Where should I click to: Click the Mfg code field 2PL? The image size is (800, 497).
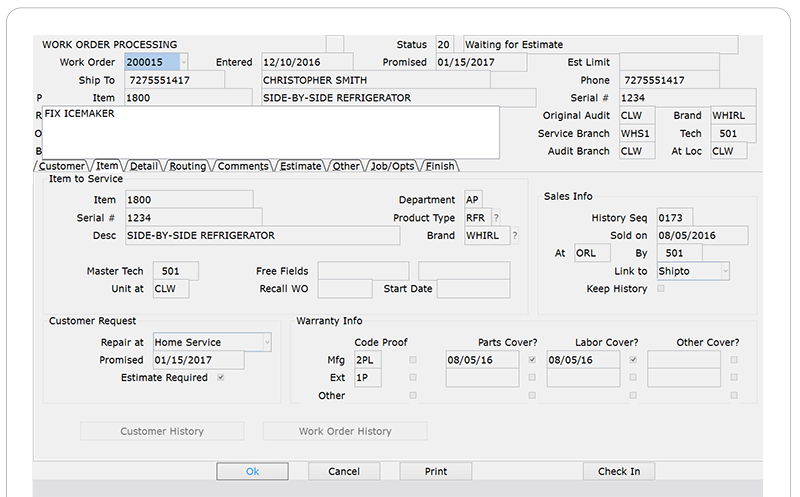[x=368, y=360]
